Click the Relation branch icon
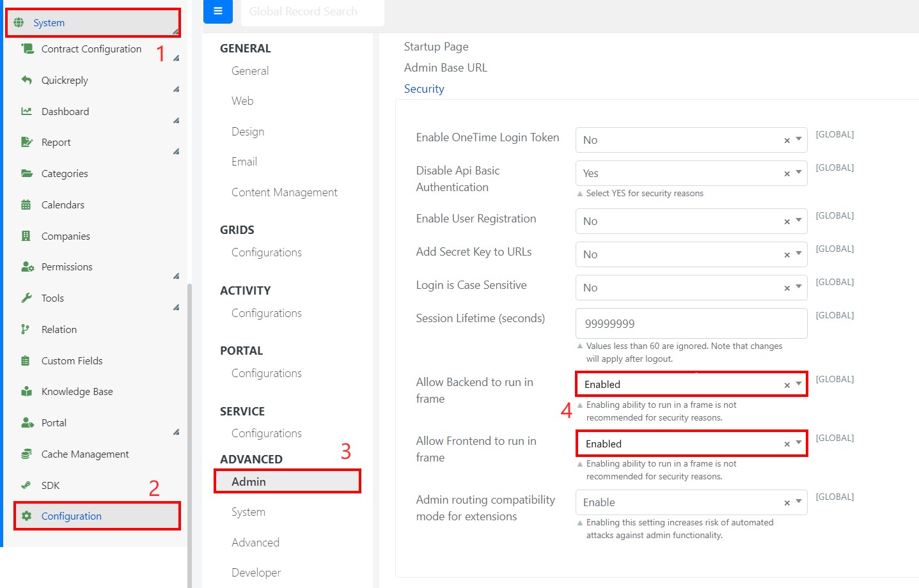919x588 pixels. [26, 329]
